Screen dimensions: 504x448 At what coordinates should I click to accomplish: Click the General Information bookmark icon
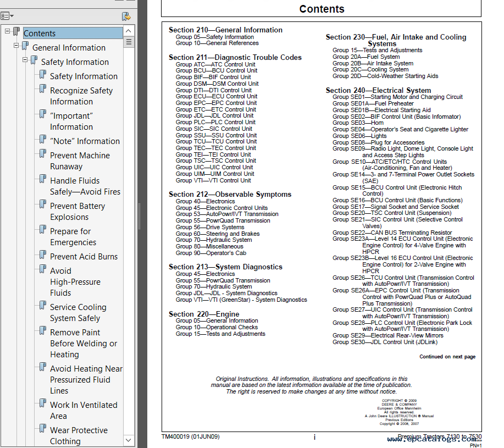click(25, 46)
